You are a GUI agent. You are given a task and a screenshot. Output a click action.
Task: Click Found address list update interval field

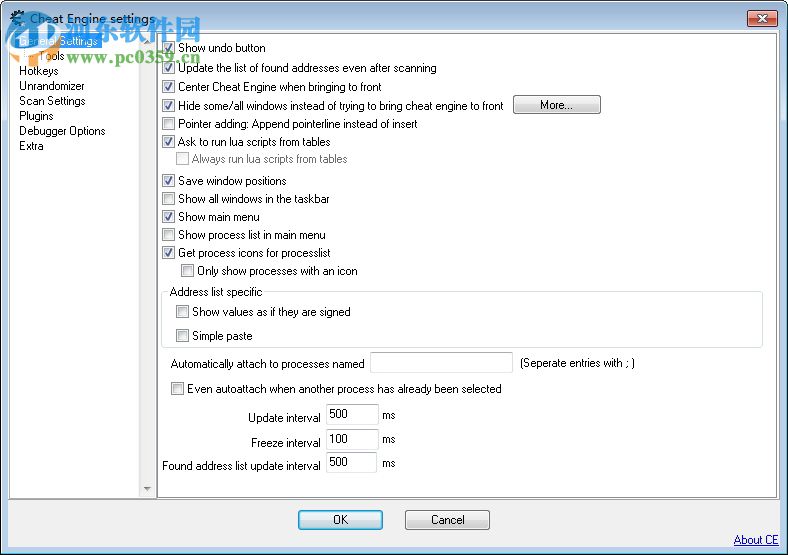coord(351,462)
